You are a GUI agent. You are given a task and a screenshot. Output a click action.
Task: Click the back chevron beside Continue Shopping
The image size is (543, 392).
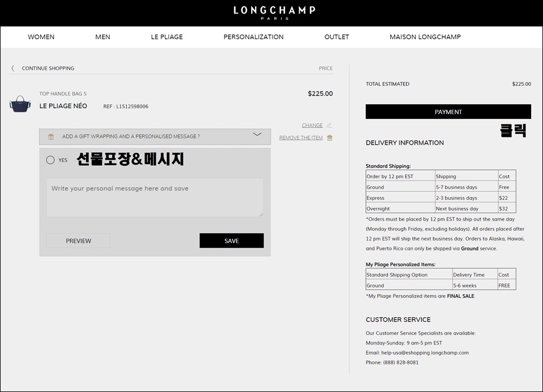click(x=13, y=68)
